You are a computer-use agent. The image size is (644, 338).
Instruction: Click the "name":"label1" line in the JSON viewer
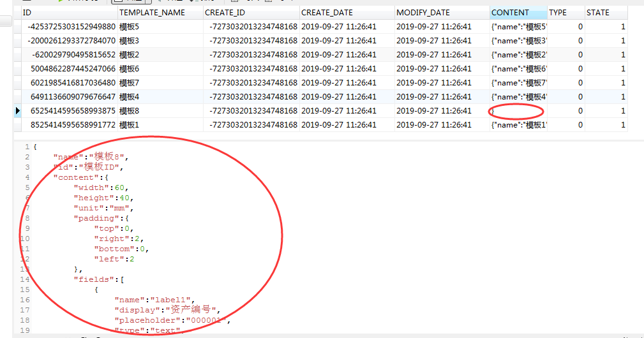pos(154,300)
